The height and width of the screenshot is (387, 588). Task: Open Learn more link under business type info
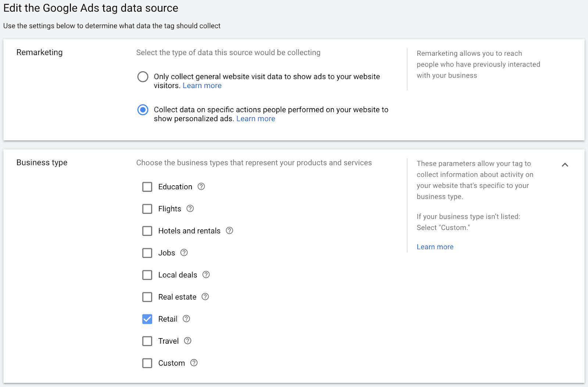[x=435, y=247]
